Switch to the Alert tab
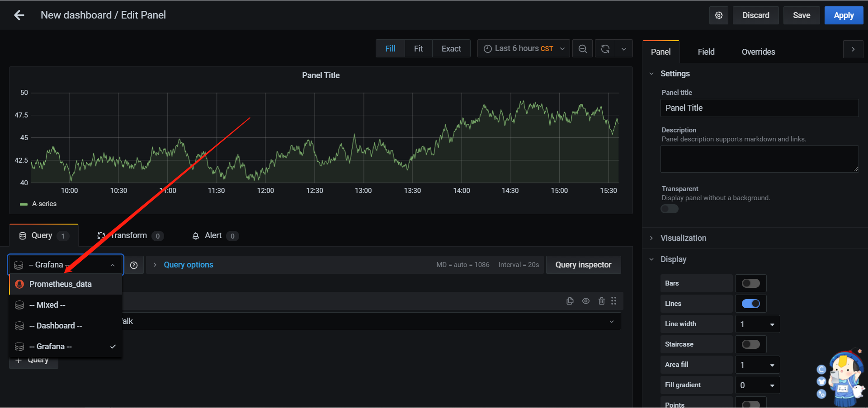Image resolution: width=868 pixels, height=408 pixels. 215,235
